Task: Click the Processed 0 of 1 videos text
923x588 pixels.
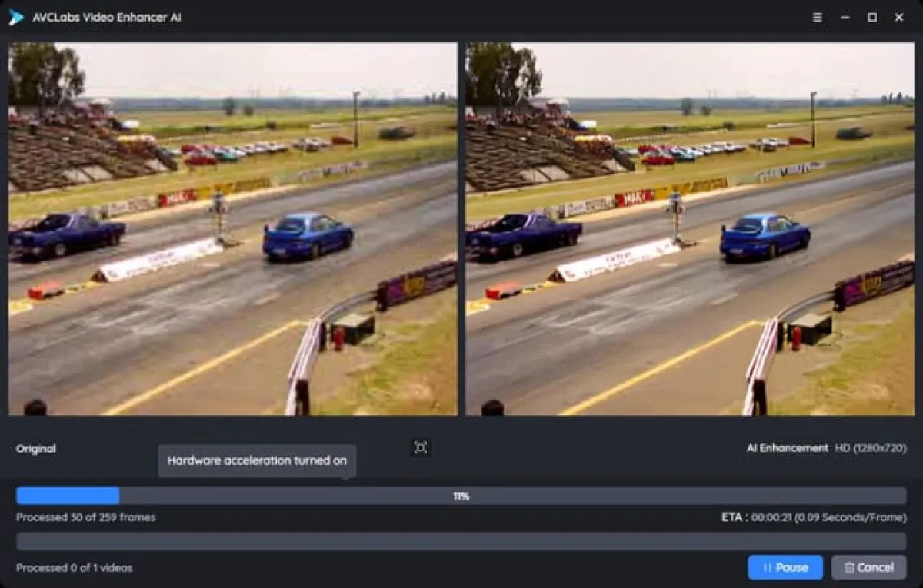Action: click(74, 567)
